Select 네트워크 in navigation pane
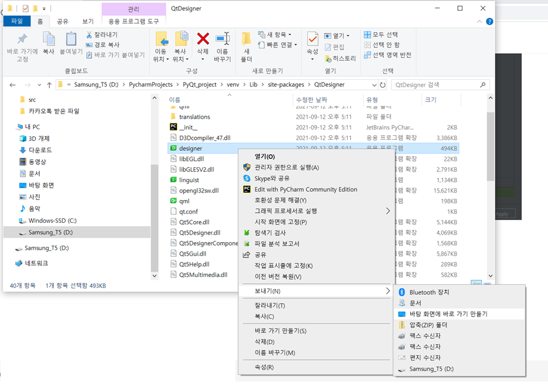 36,263
